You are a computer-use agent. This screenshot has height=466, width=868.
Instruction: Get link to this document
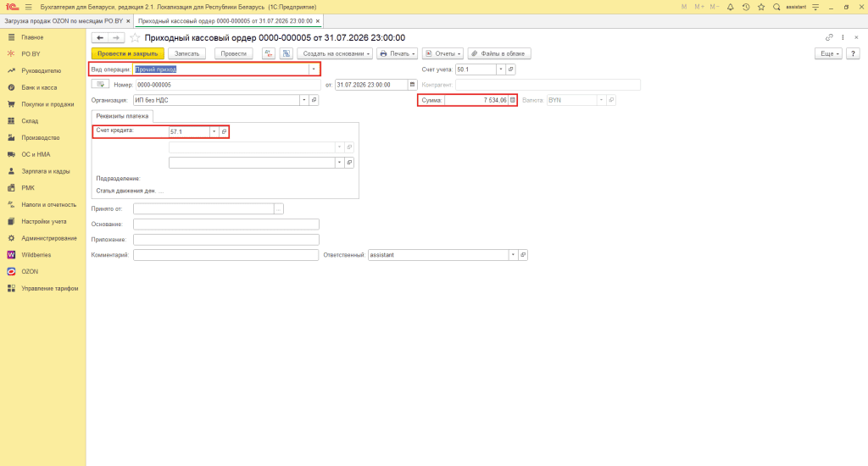pos(829,37)
